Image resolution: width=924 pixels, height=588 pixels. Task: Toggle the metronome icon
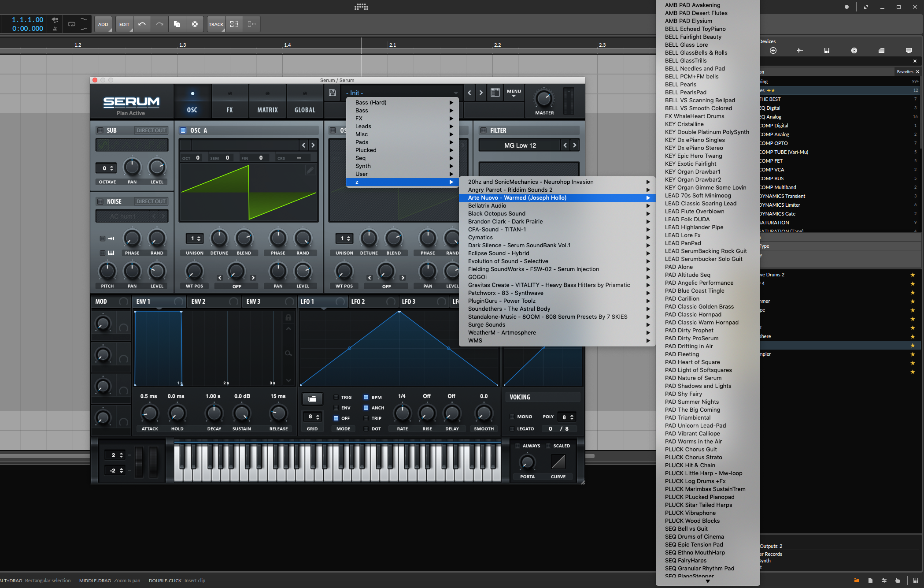tap(55, 29)
